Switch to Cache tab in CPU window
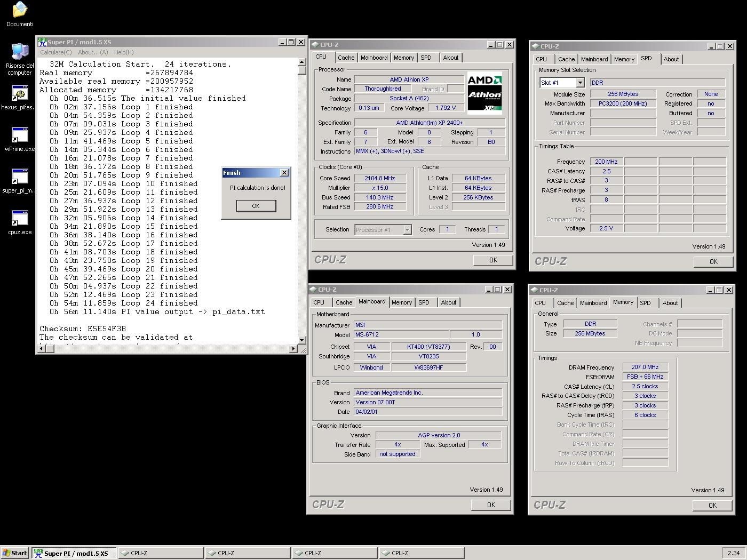747x560 pixels. [x=346, y=58]
